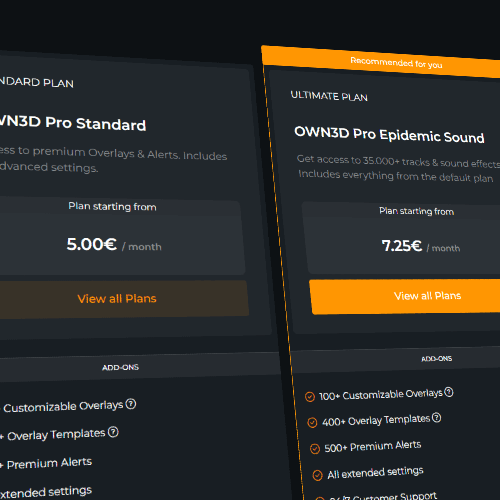The image size is (500, 500).
Task: Click orange View all Plans under Ultimate plan
Action: pos(405,296)
